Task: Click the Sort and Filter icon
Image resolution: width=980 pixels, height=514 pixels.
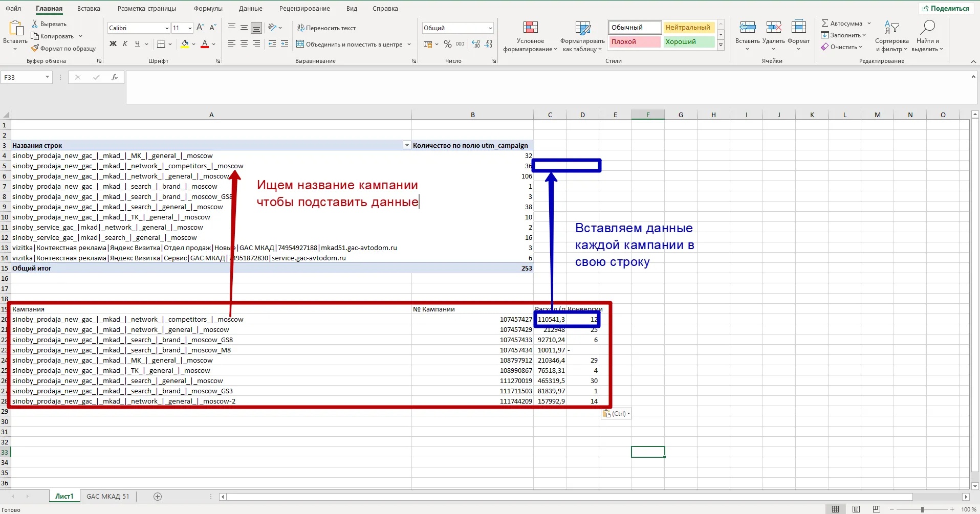Action: tap(891, 28)
